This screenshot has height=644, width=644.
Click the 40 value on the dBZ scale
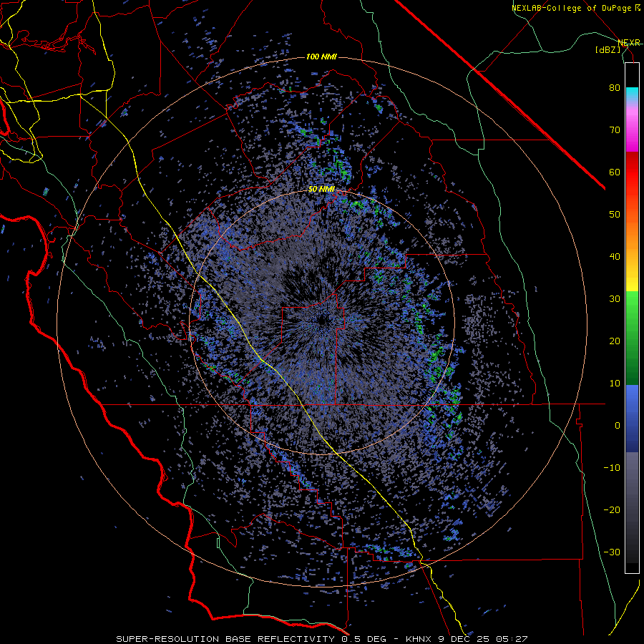(615, 257)
